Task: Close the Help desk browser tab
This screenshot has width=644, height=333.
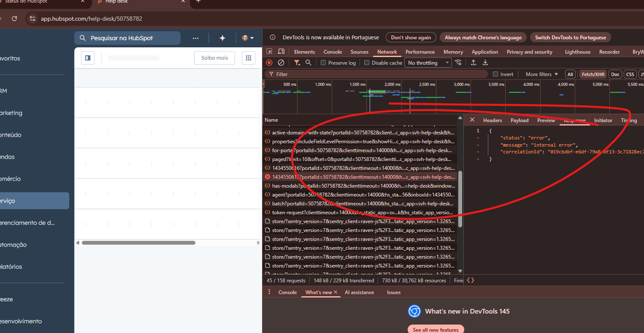Action: pyautogui.click(x=182, y=2)
